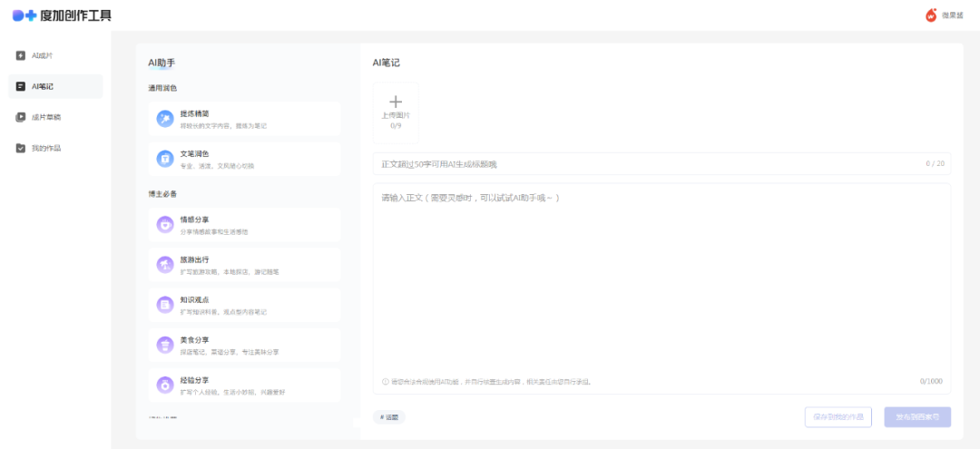Click the 文笔润色 assistant icon
Viewport: 980px width, 449px height.
click(164, 159)
